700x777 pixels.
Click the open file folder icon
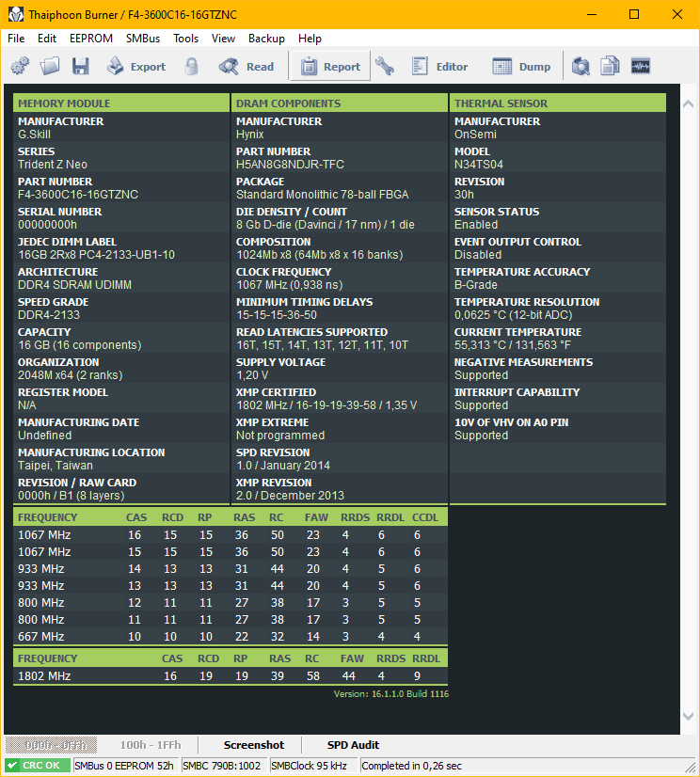coord(50,66)
